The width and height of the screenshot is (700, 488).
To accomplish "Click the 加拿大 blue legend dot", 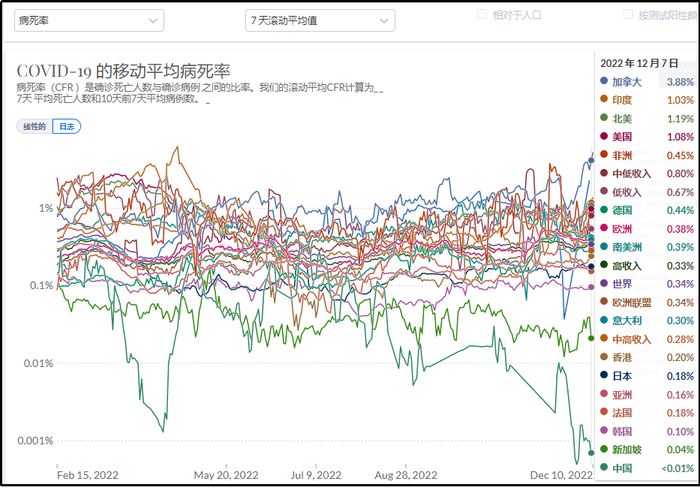I will (604, 81).
